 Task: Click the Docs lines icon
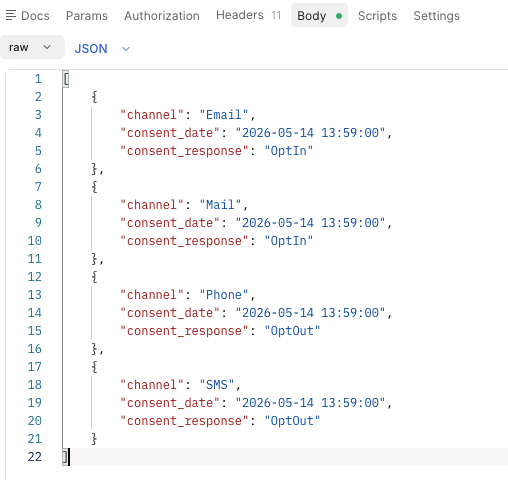click(11, 15)
